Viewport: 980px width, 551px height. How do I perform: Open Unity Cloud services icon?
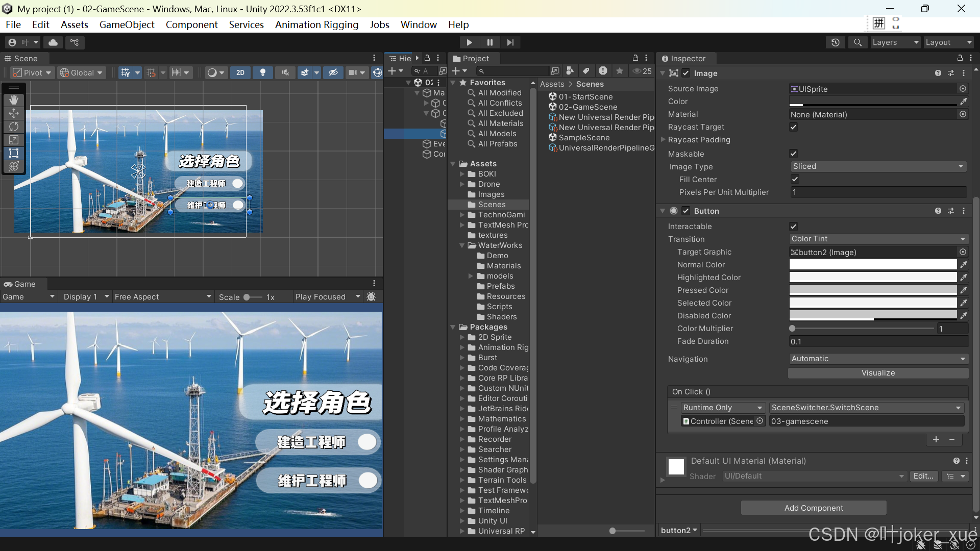(53, 42)
